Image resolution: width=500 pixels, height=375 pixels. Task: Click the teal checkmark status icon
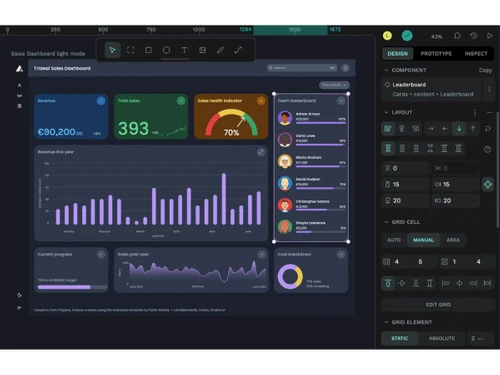407,36
